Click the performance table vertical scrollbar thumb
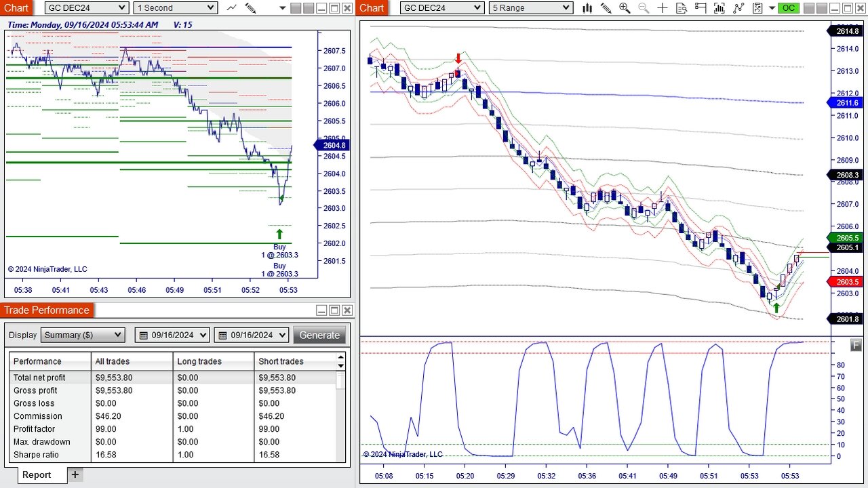Viewport: 868px width, 488px height. click(341, 381)
